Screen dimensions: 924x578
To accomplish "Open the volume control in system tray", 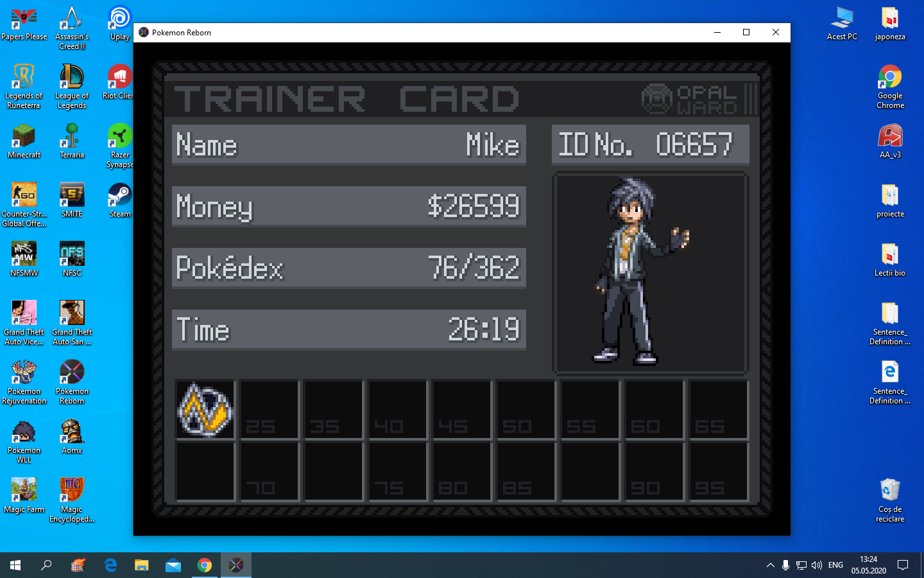I will pyautogui.click(x=816, y=565).
